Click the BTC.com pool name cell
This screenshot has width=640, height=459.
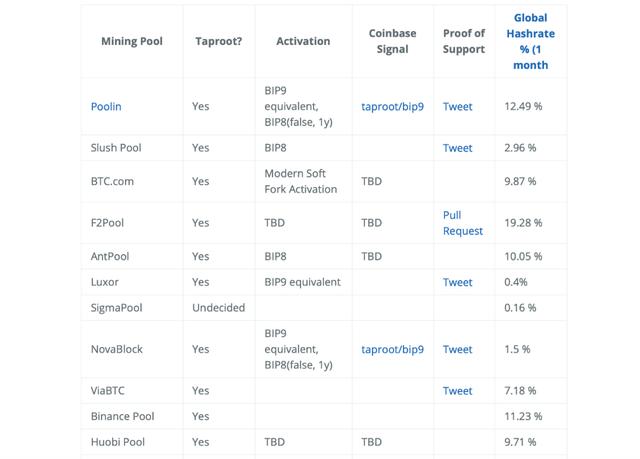[x=112, y=181]
